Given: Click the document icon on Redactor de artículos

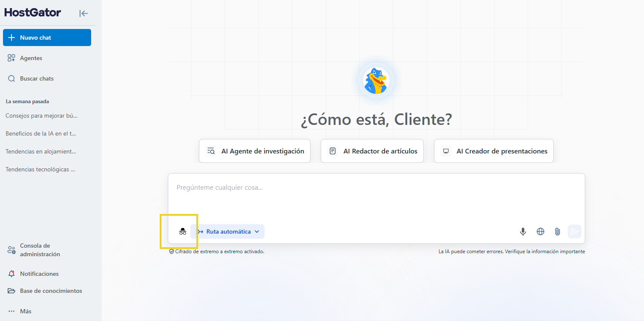Looking at the screenshot, I should [x=333, y=151].
